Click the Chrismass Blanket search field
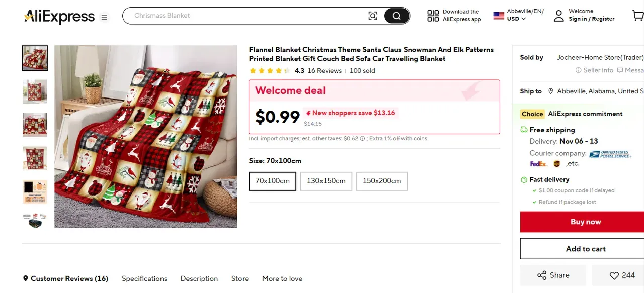644x293 pixels. click(247, 16)
